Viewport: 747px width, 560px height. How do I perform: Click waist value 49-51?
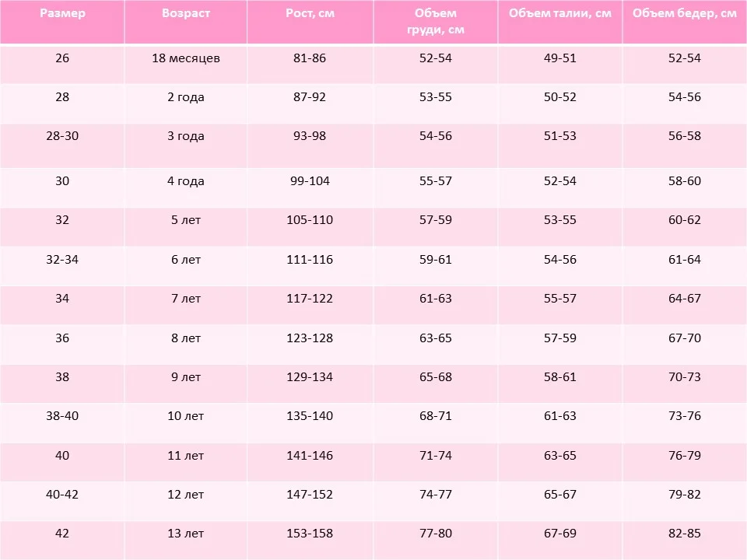click(559, 58)
